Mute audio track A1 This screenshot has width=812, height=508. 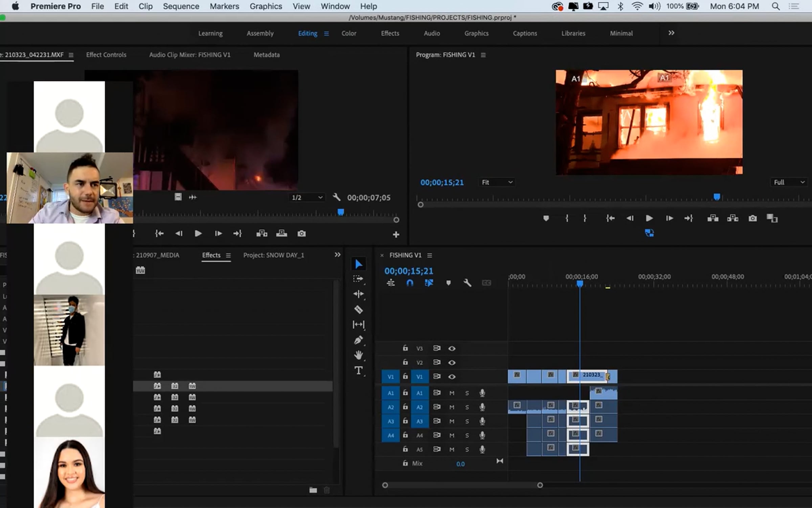(x=452, y=393)
